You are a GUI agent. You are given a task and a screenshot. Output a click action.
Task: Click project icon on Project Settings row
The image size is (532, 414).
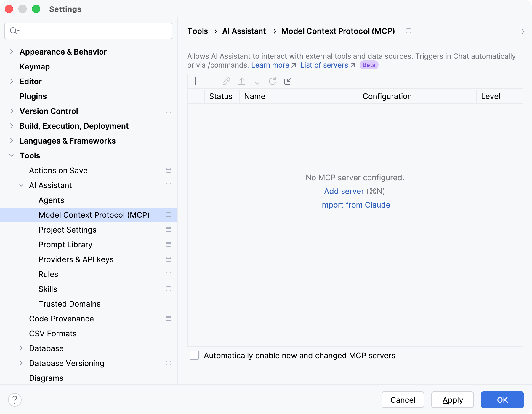click(x=169, y=230)
